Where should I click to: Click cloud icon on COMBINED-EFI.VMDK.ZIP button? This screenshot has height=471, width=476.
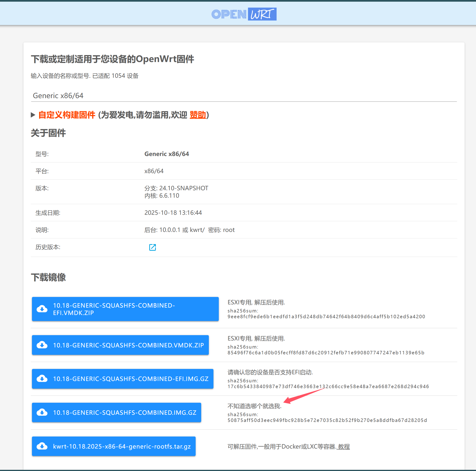point(42,309)
